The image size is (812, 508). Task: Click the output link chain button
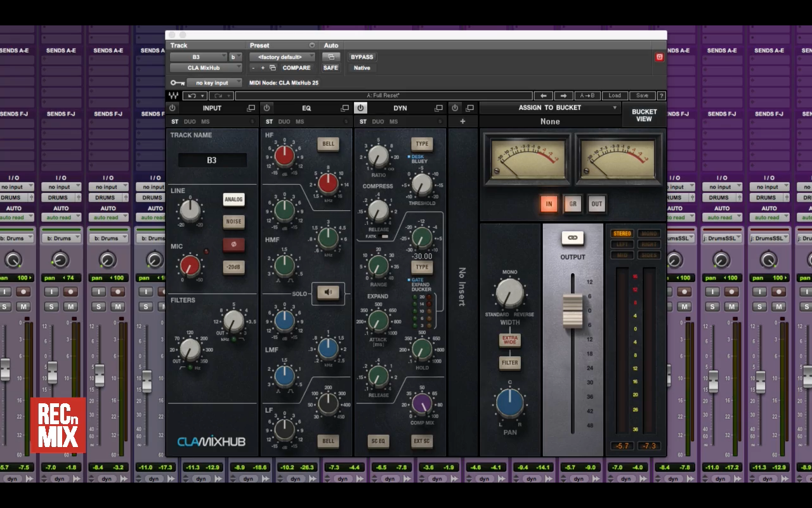pyautogui.click(x=572, y=237)
